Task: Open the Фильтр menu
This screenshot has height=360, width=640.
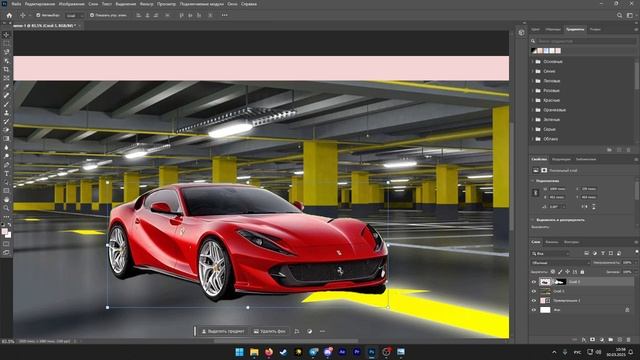Action: click(x=147, y=4)
